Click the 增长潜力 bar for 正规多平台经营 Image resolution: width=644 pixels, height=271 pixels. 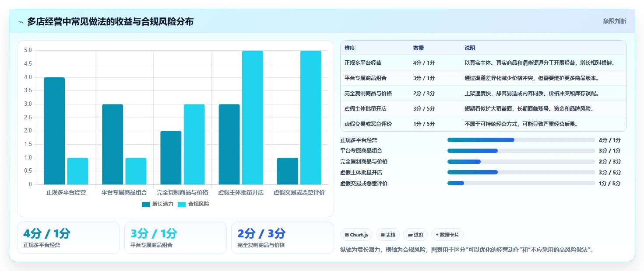pos(54,131)
